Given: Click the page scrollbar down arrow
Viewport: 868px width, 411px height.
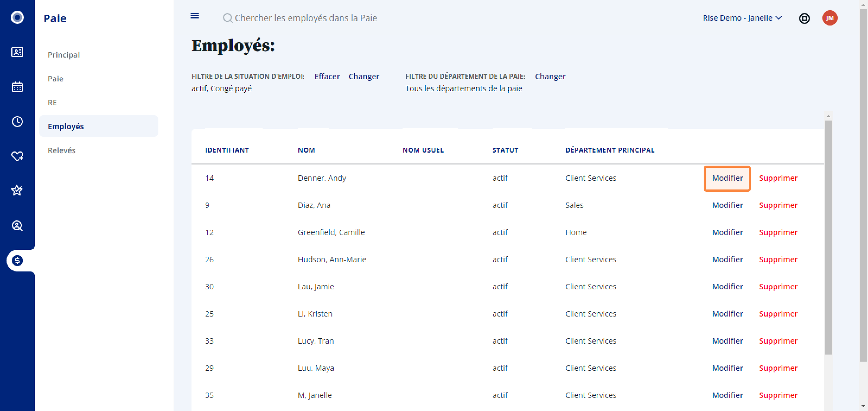Looking at the screenshot, I should tap(863, 406).
